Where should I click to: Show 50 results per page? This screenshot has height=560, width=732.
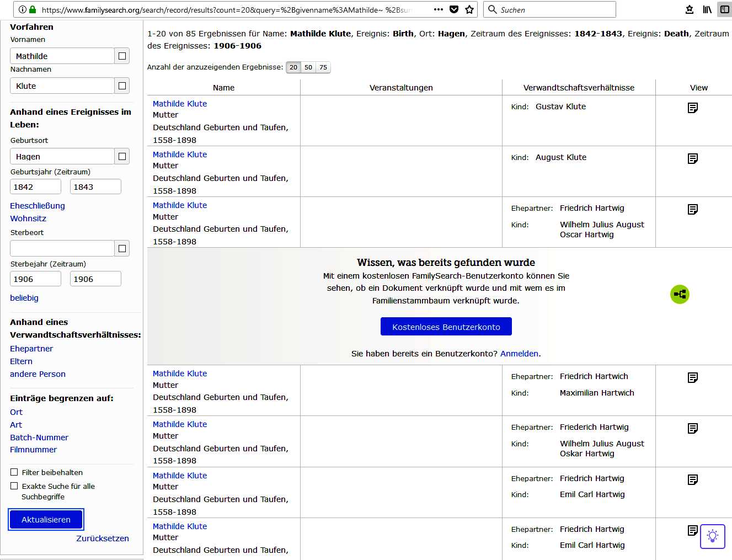[x=308, y=67]
